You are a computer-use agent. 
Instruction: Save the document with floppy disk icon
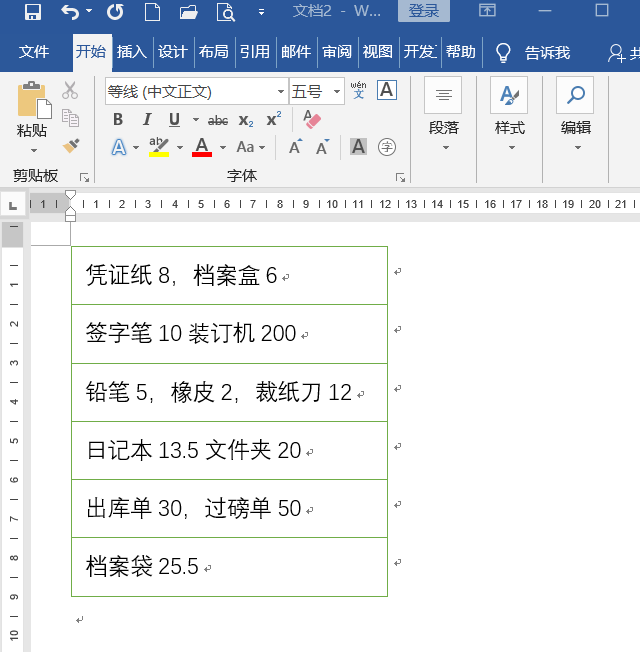32,12
